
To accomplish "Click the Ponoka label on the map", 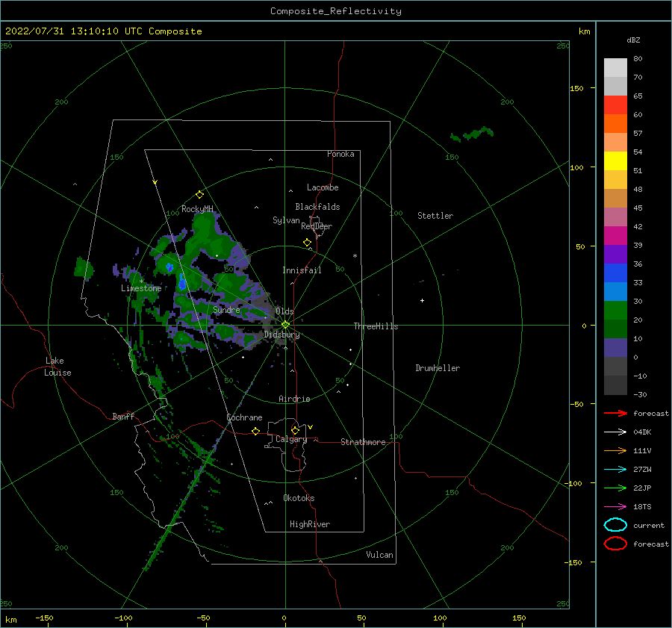I will pyautogui.click(x=340, y=154).
